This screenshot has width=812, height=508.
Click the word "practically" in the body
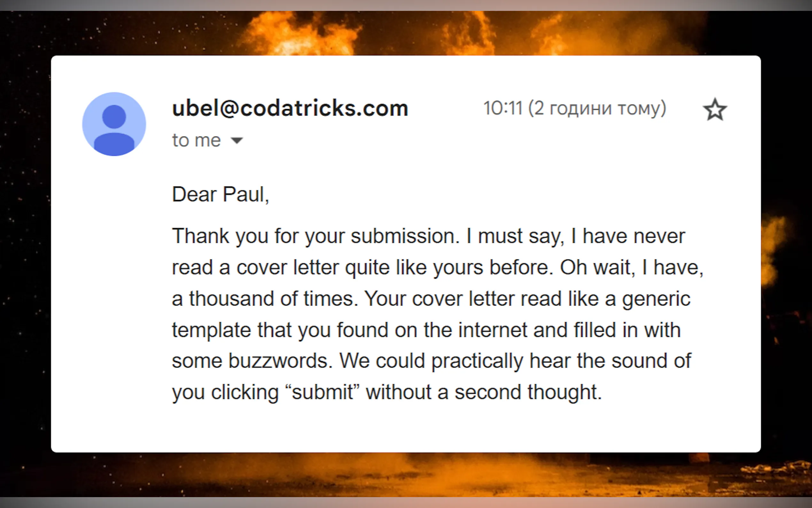(x=477, y=361)
